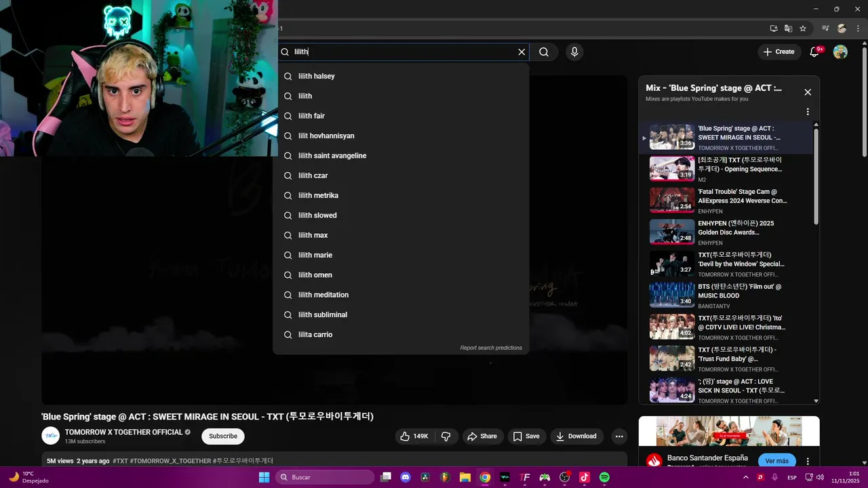The image size is (868, 488).
Task: Open Chrome media controls icon
Action: click(x=826, y=28)
